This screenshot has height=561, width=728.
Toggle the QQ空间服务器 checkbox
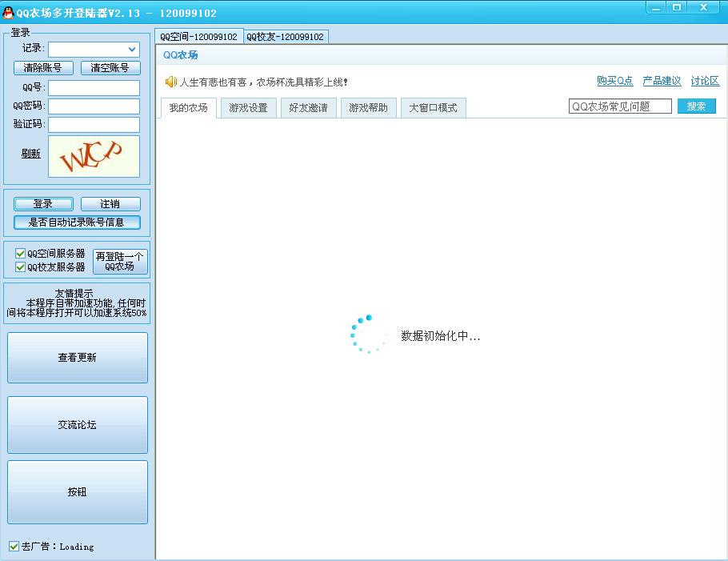click(x=20, y=253)
